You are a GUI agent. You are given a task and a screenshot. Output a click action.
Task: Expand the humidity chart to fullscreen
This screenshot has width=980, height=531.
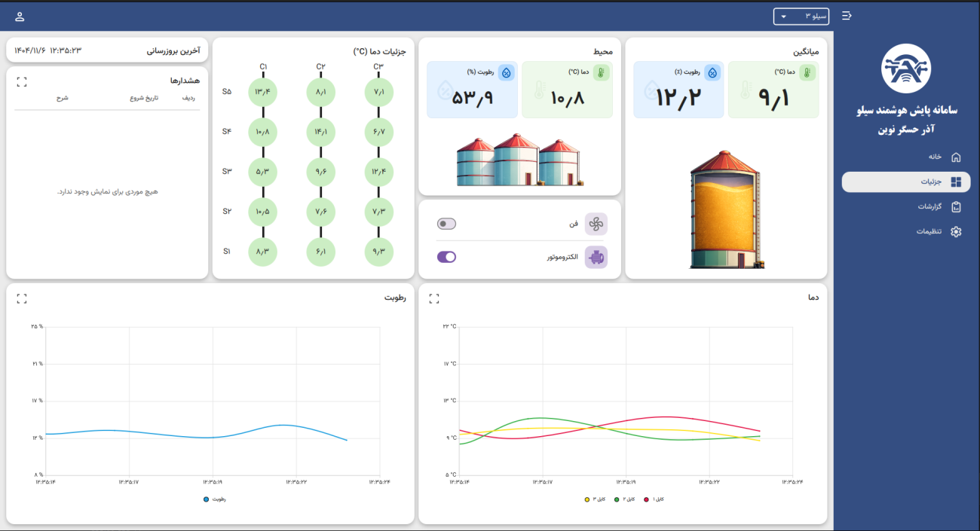[22, 298]
